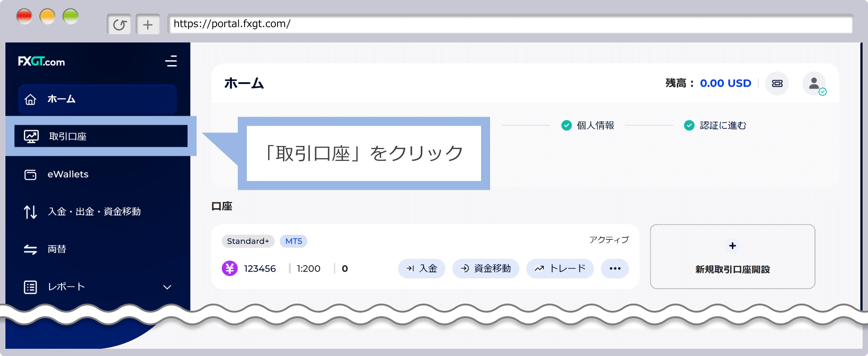Click the ホーム page title

244,83
